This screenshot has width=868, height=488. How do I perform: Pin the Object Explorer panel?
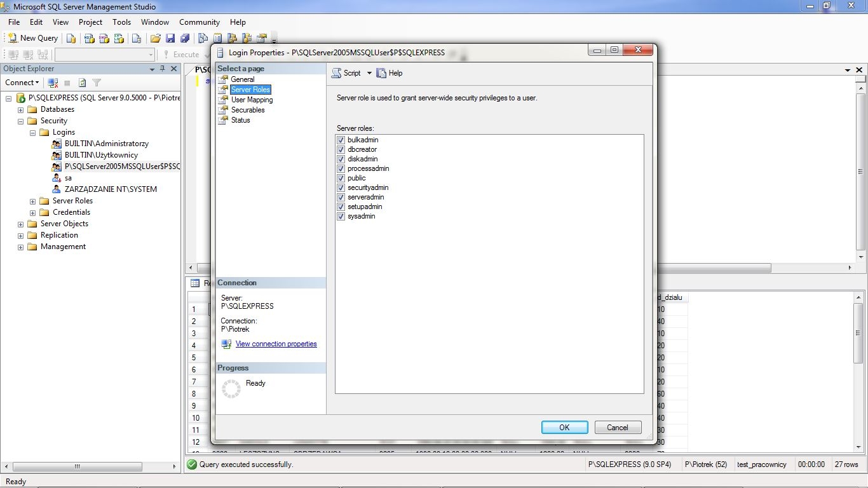tap(163, 69)
